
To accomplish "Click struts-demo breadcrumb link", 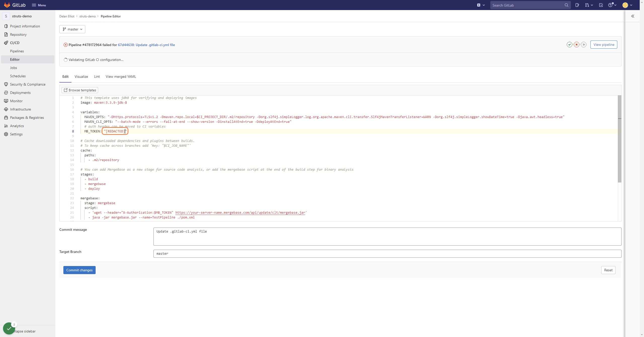I will coord(88,16).
